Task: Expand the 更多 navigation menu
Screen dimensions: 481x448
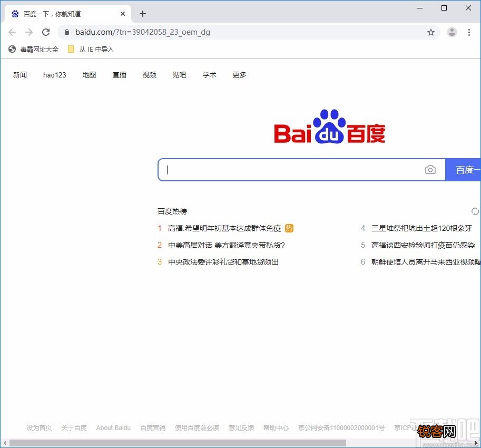Action: click(x=240, y=75)
